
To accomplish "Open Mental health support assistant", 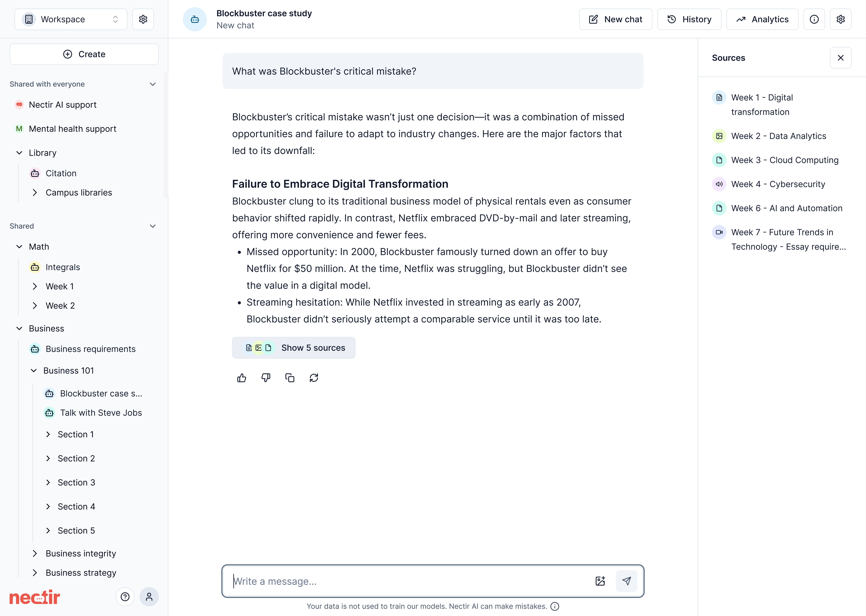I will (x=72, y=129).
